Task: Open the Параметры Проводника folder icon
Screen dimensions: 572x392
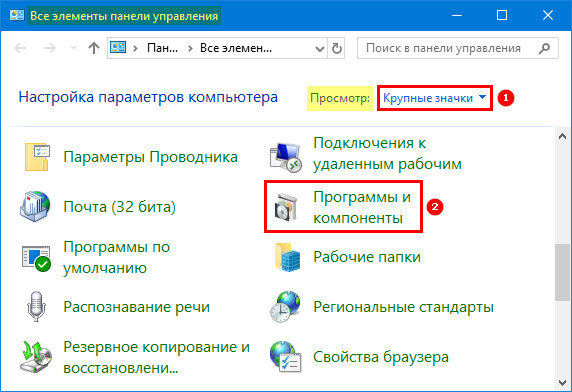Action: (x=36, y=157)
